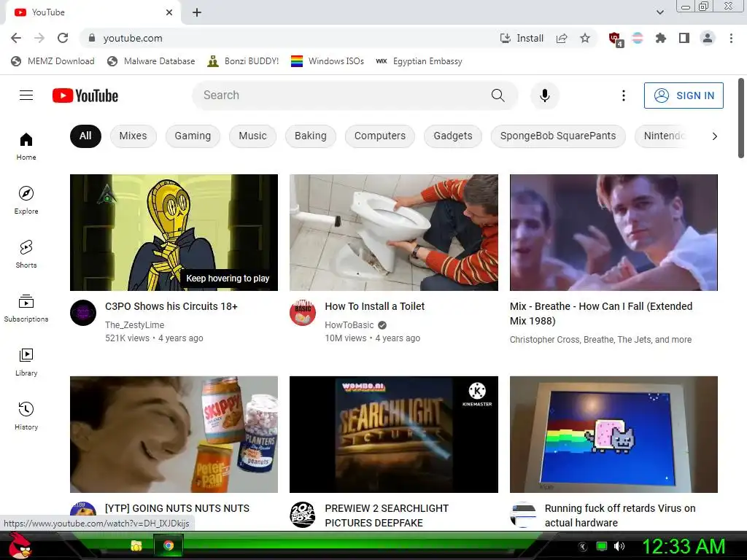Image resolution: width=747 pixels, height=560 pixels.
Task: Click the SIGN IN button
Action: 684,96
